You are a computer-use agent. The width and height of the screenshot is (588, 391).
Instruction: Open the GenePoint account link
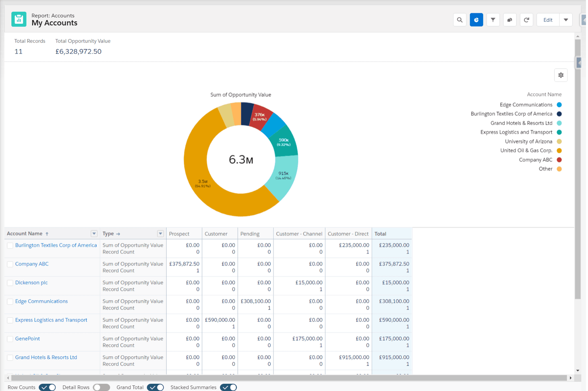pyautogui.click(x=27, y=339)
